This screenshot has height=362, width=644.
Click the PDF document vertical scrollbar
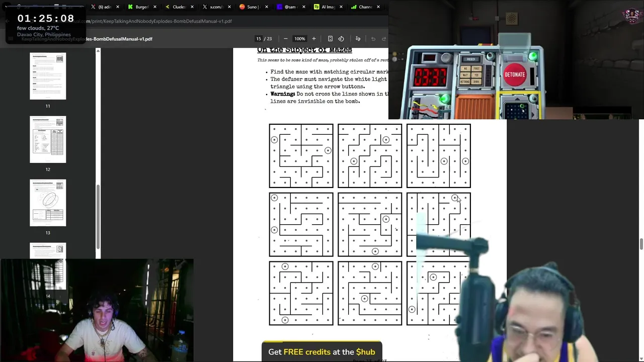641,244
